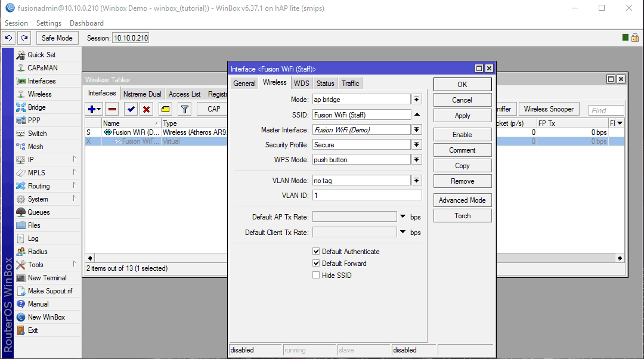
Task: Click the undo arrow icon
Action: point(8,38)
